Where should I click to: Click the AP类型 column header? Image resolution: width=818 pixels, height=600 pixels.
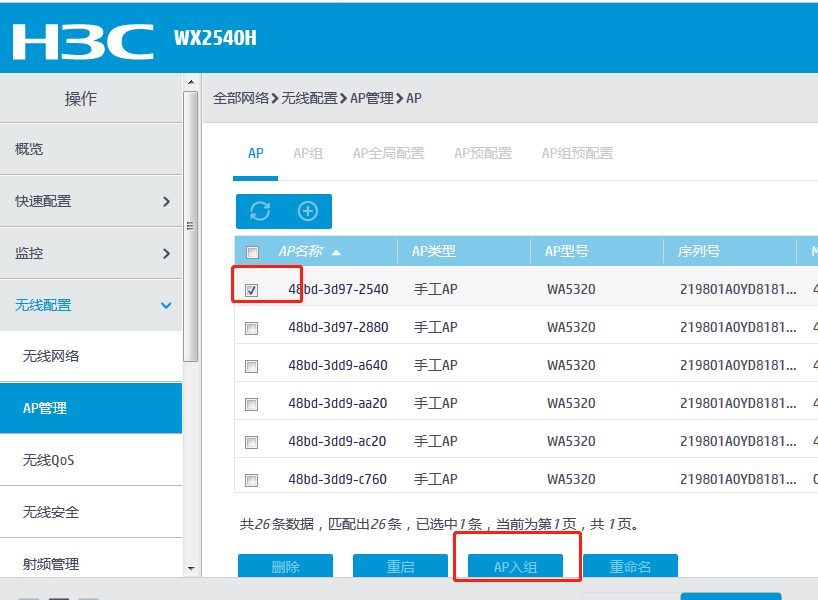[x=434, y=251]
